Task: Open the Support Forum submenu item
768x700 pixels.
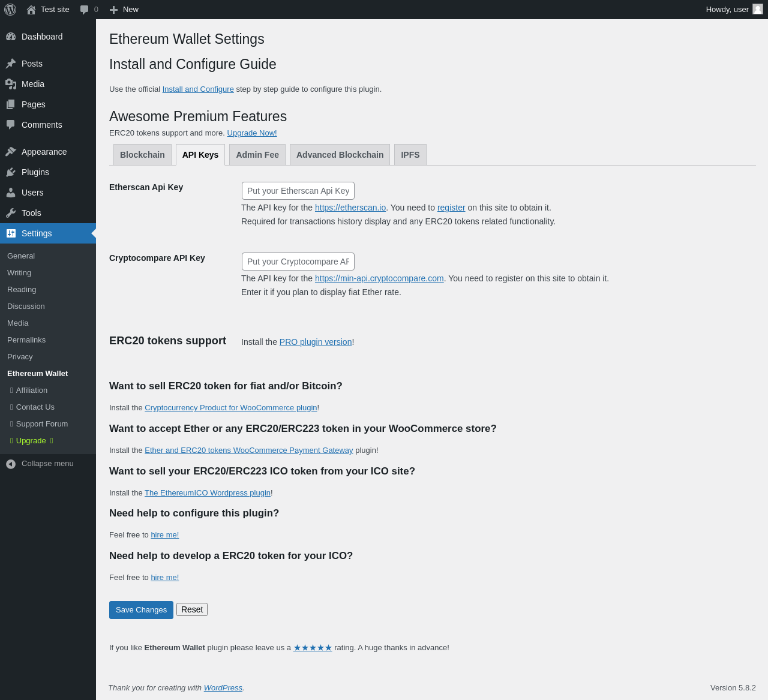Action: coord(42,423)
